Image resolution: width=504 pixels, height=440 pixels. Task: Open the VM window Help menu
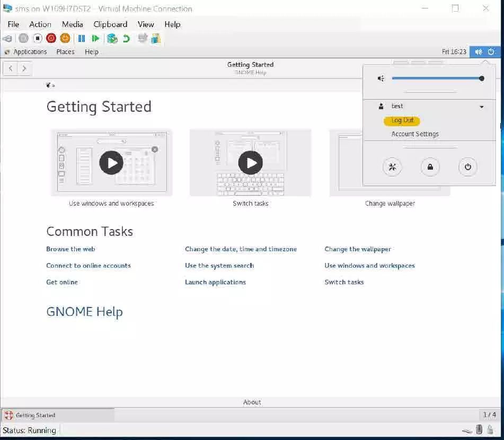click(172, 24)
